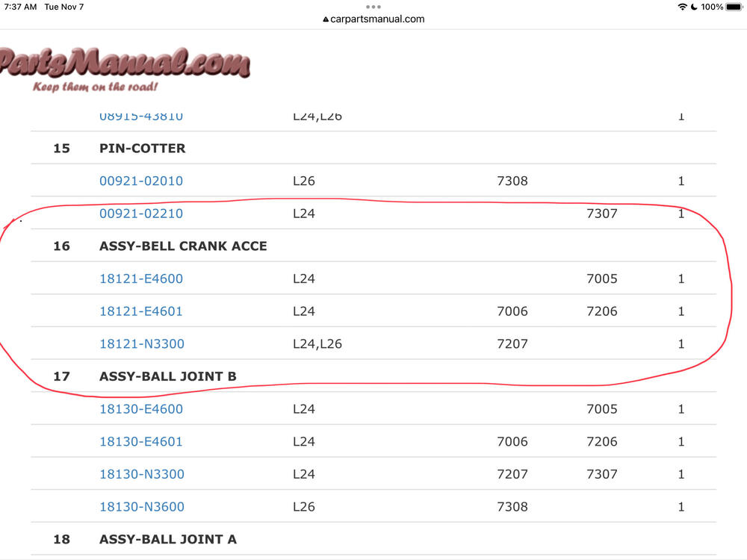
Task: Open partially visible 08915-43810 link
Action: [x=141, y=117]
